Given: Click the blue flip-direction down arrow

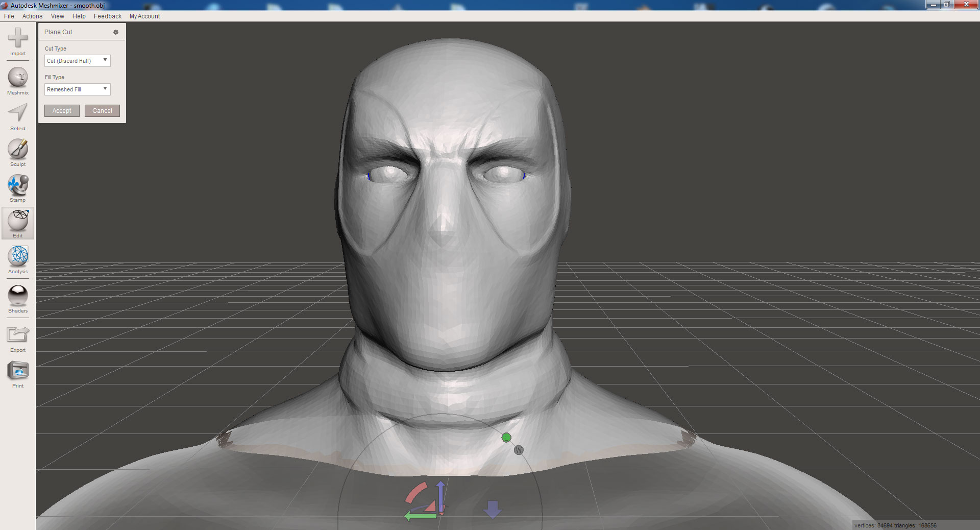Looking at the screenshot, I should pos(493,509).
